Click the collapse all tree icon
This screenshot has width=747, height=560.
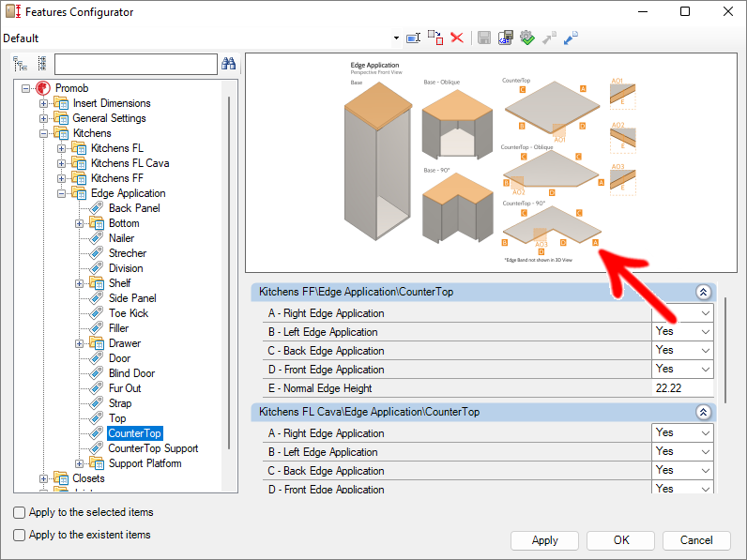click(x=42, y=64)
